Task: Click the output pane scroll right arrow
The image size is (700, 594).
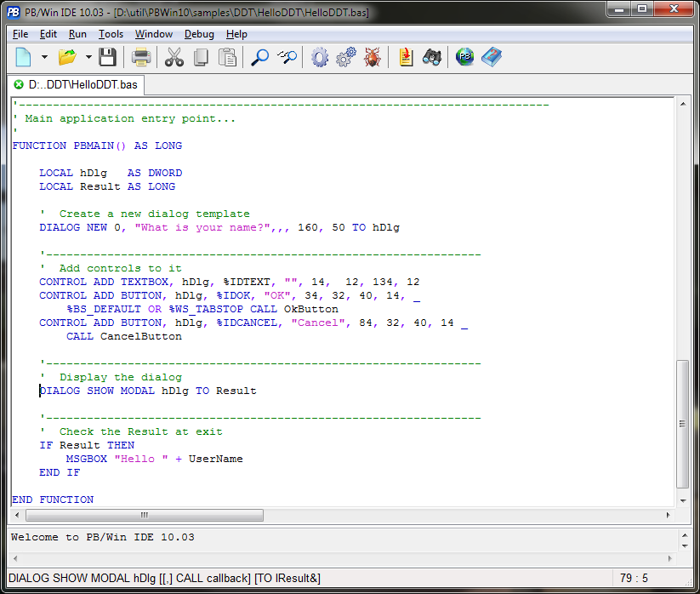Action: coord(669,558)
